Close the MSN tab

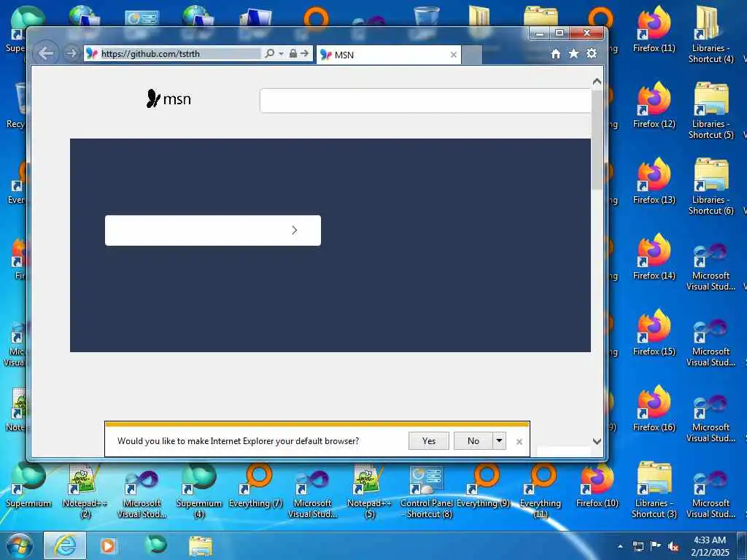tap(454, 55)
